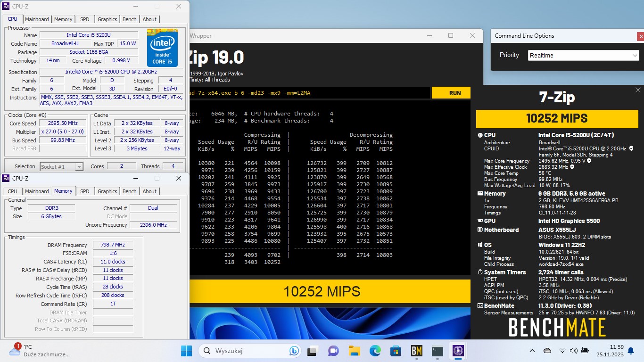Image resolution: width=644 pixels, height=362 pixels.
Task: Open the weather widget showing 1°C
Action: coord(39,351)
